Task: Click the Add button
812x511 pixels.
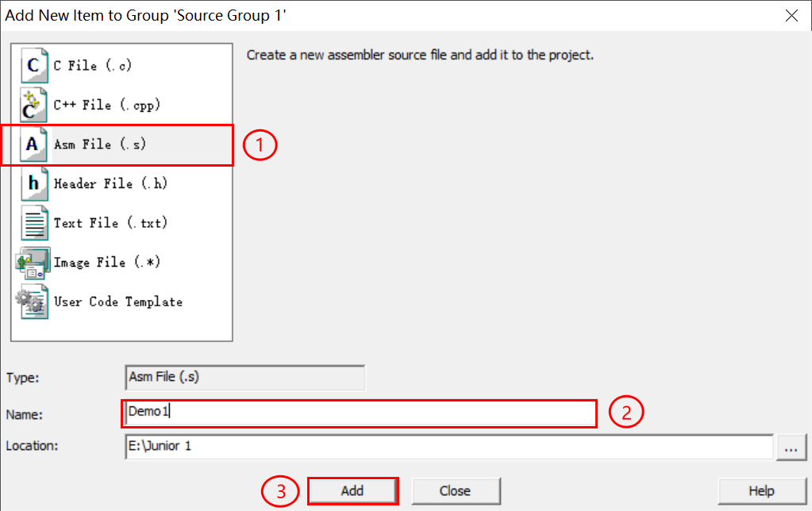Action: [352, 491]
